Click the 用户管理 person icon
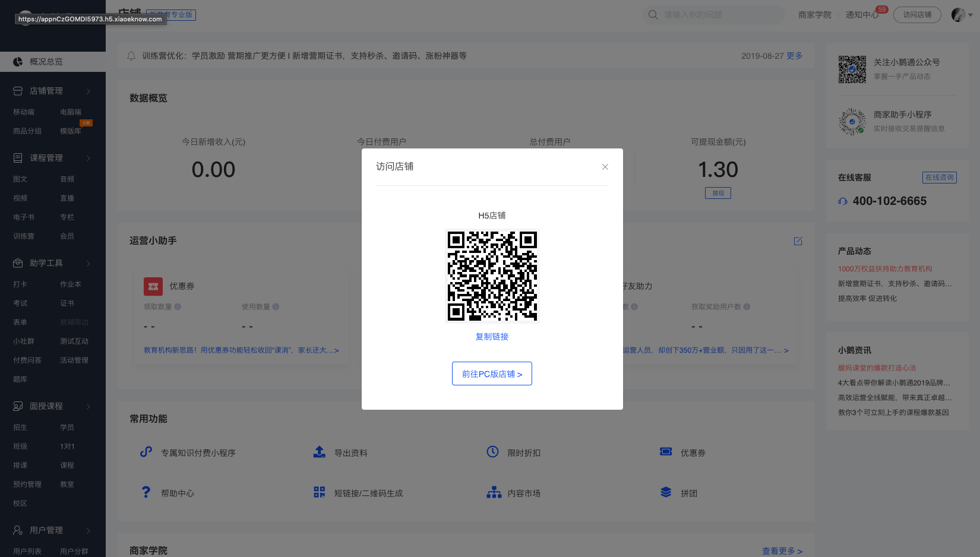Screen dimensions: 980x557 click(x=18, y=530)
